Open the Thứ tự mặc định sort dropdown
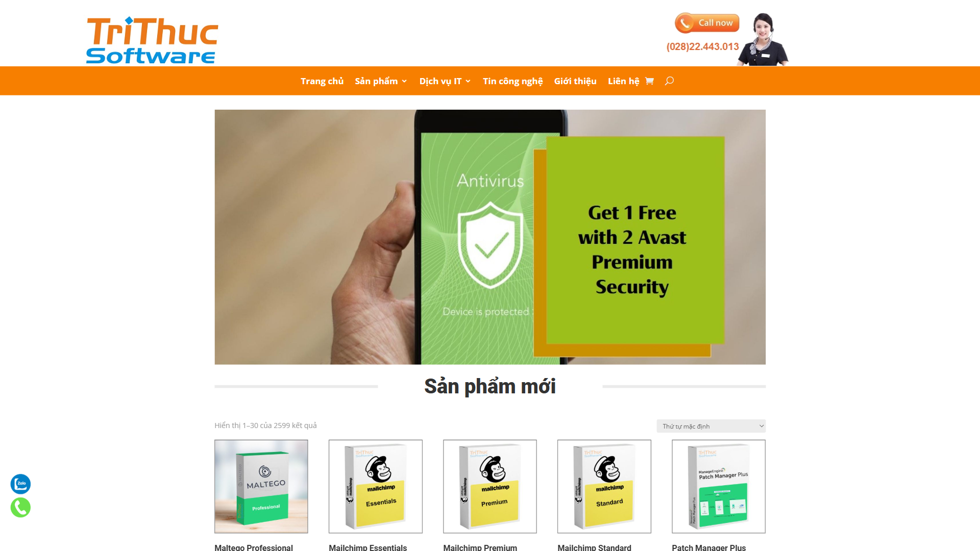The image size is (980, 551). coord(710,425)
